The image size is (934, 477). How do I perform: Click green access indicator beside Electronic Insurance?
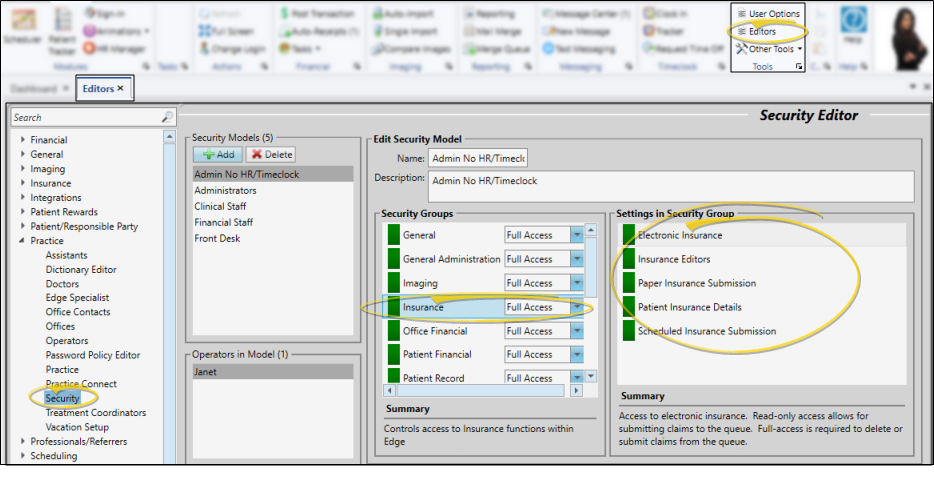pos(628,235)
